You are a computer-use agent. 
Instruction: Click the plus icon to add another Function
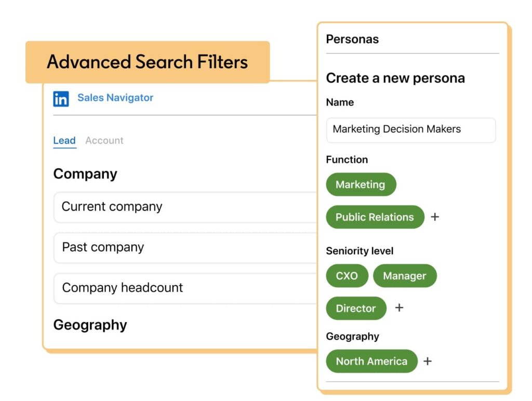pos(435,217)
